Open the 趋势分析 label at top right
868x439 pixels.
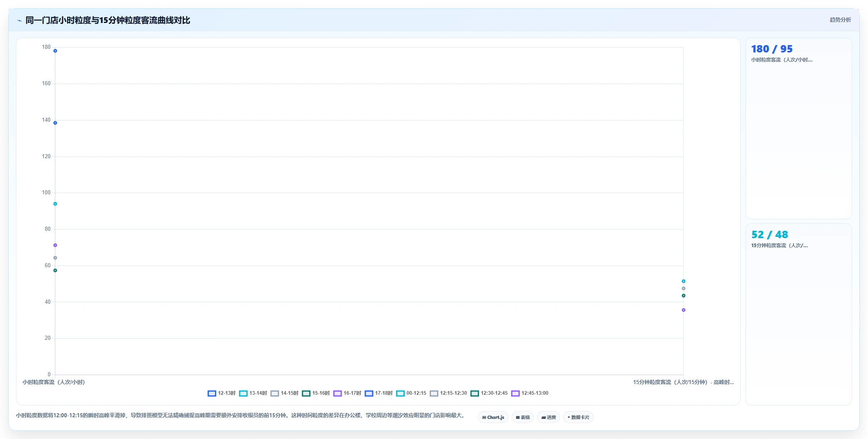840,20
